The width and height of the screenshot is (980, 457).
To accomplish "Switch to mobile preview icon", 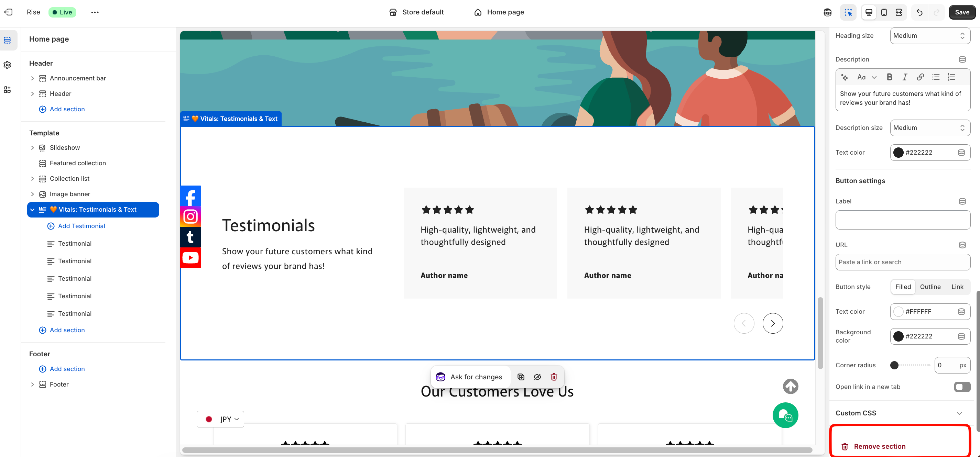I will [x=884, y=12].
